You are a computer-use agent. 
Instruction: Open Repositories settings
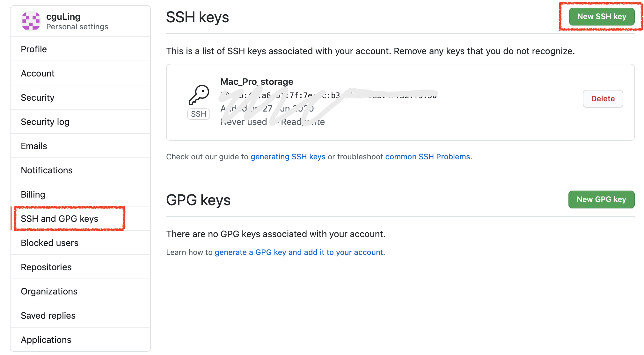(x=80, y=267)
